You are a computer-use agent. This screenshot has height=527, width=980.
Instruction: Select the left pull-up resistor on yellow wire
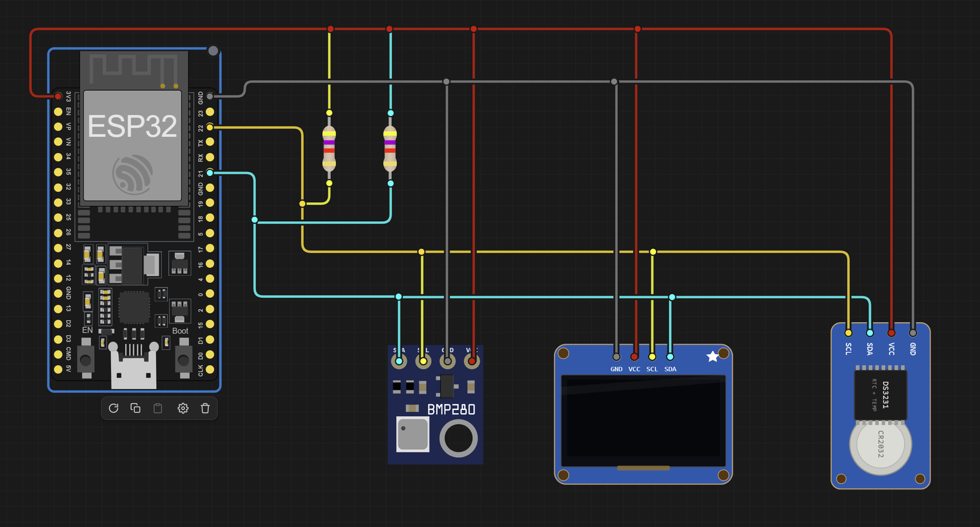pos(329,148)
